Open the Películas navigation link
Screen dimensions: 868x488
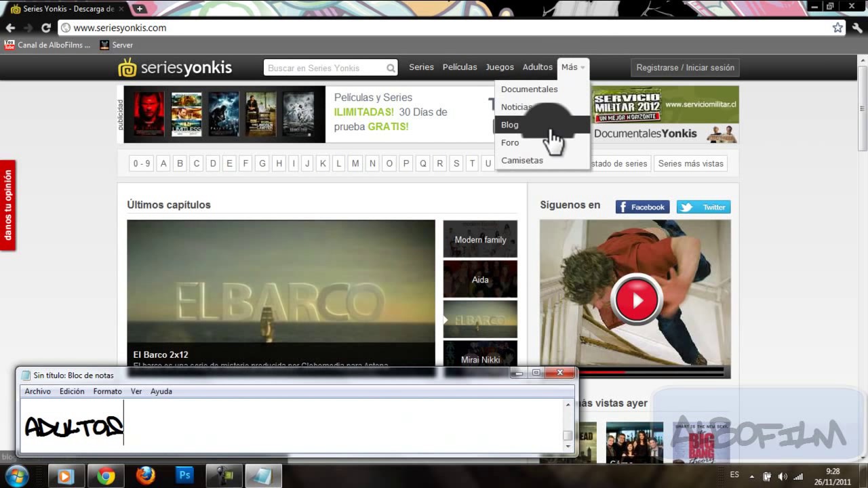pos(460,67)
